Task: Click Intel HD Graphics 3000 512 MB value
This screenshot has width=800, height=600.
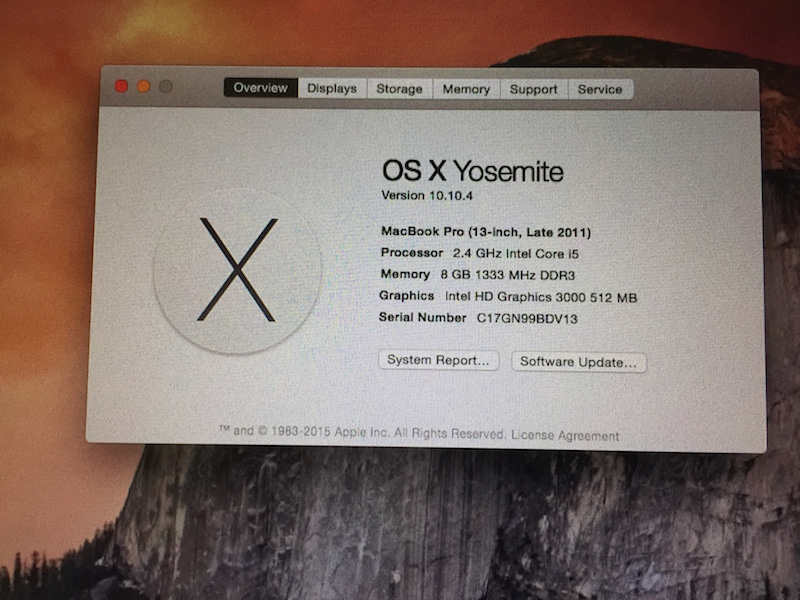Action: tap(541, 297)
